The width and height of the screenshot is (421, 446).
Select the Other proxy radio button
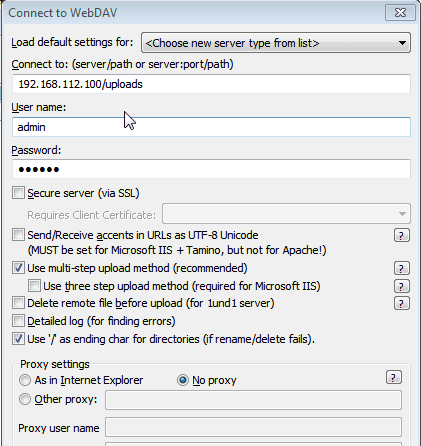pyautogui.click(x=25, y=399)
